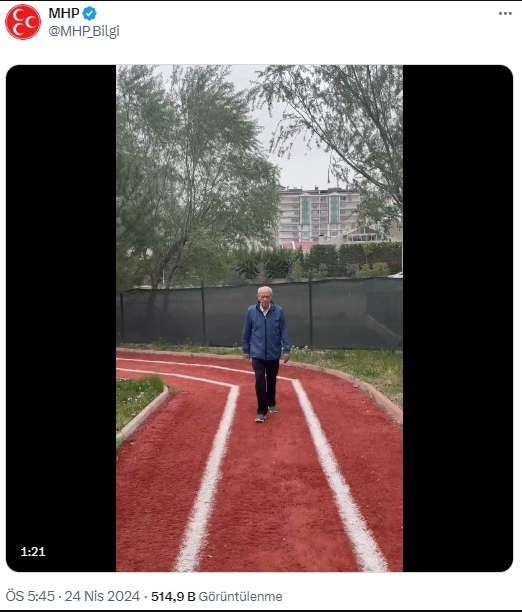The height and width of the screenshot is (612, 522).
Task: Click the right black bar of the video
Action: 458,318
